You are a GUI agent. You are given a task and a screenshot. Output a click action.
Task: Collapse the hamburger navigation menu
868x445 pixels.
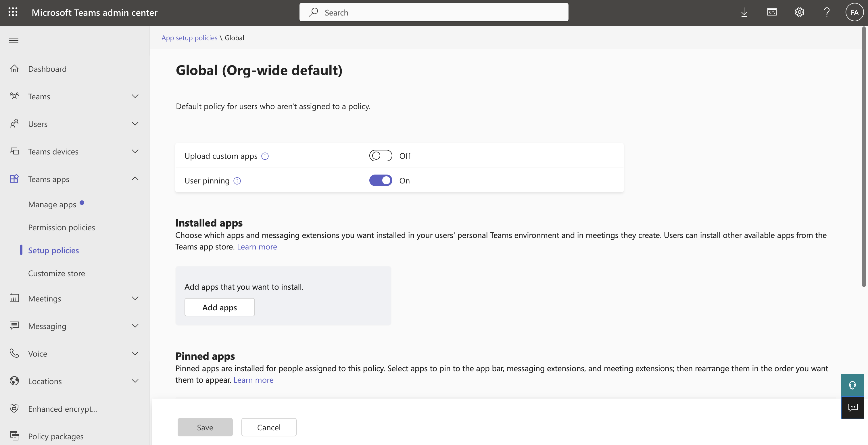coord(14,41)
